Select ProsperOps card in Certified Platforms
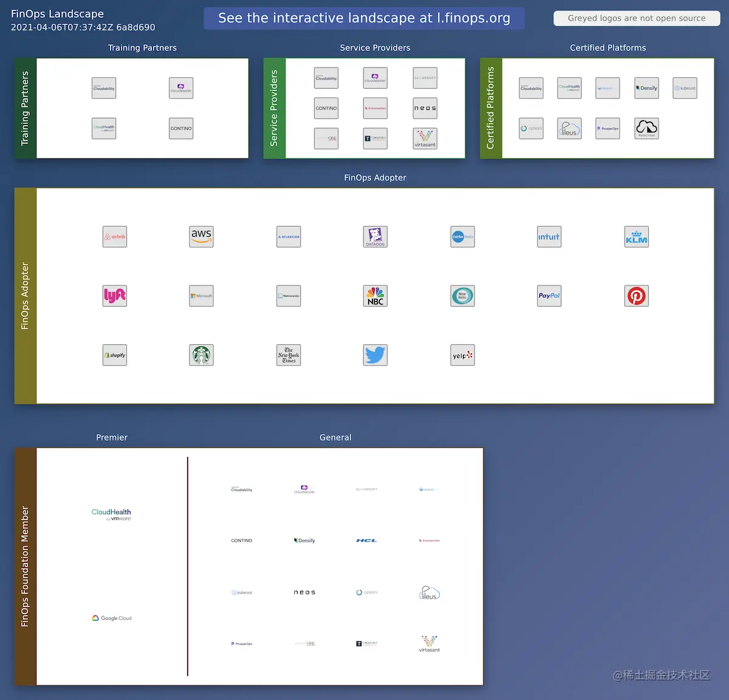This screenshot has height=700, width=729. (607, 128)
